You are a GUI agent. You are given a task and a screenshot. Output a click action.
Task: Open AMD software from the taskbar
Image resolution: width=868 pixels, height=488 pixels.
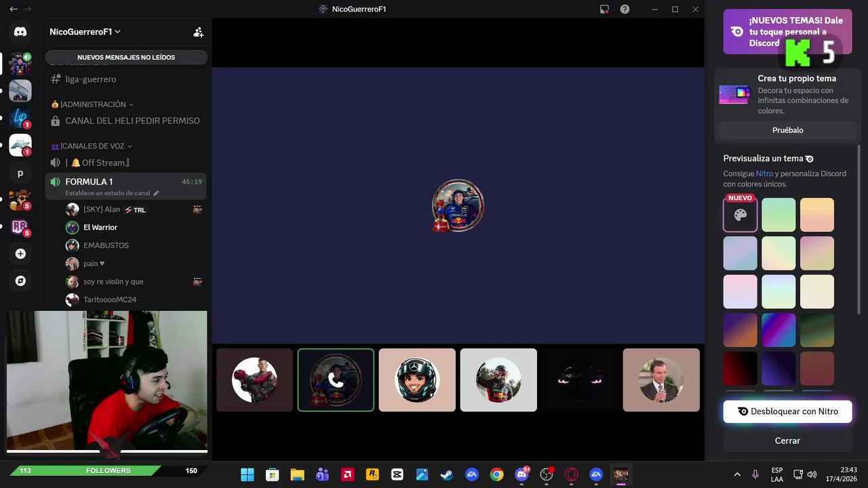(x=347, y=474)
